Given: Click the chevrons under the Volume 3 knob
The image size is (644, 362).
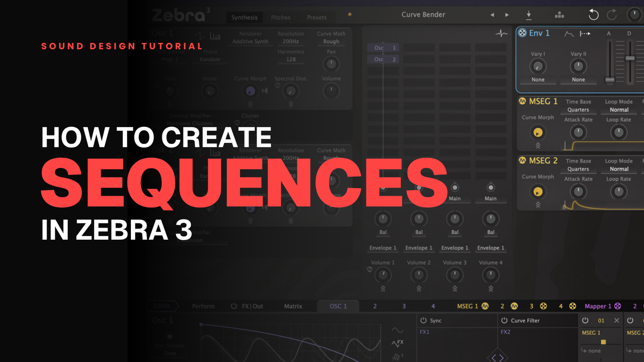Looking at the screenshot, I should click(455, 289).
